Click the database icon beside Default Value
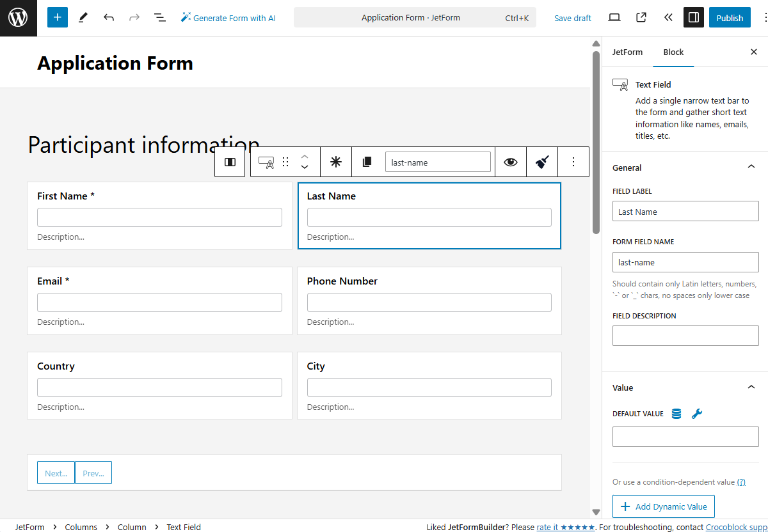Screen dimensions: 768x532 (676, 413)
